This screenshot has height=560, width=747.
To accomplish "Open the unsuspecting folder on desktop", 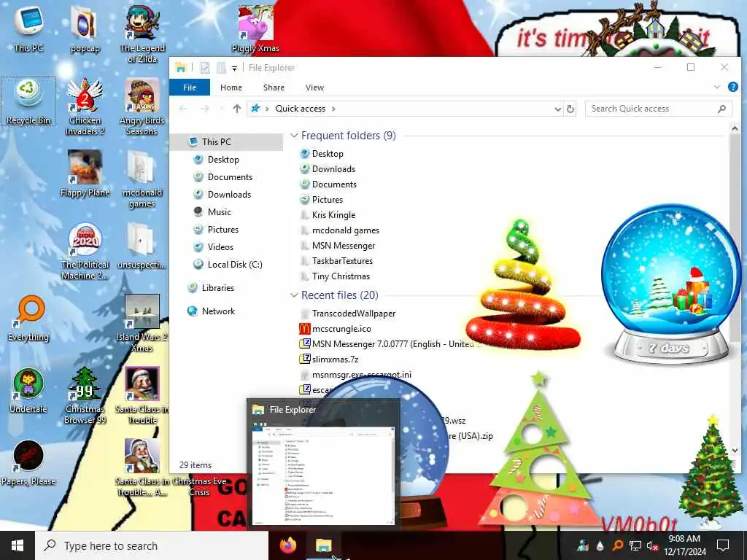I will click(142, 246).
